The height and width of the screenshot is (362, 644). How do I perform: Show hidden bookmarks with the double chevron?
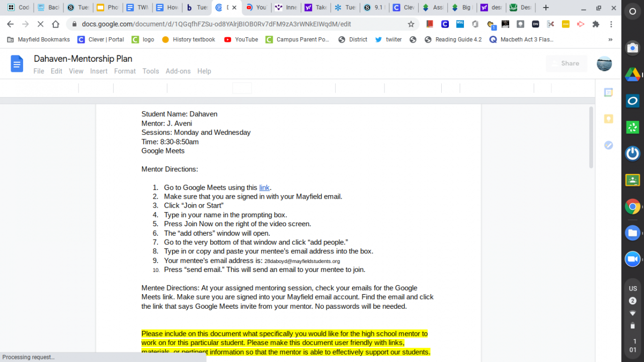tap(610, 40)
